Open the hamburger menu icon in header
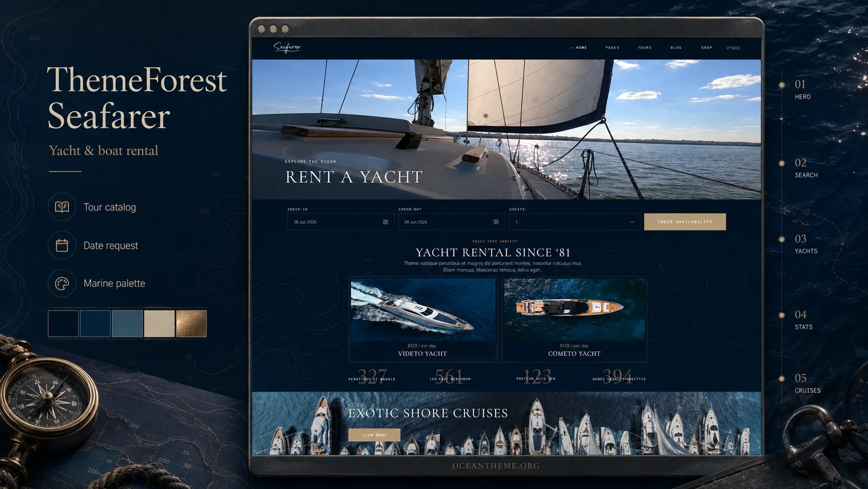868x489 pixels. [733, 48]
